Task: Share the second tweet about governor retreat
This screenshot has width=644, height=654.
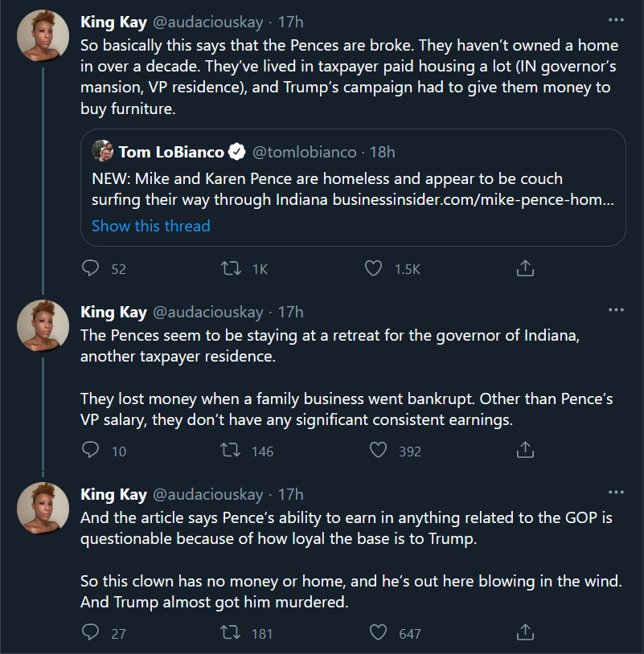Action: tap(525, 451)
